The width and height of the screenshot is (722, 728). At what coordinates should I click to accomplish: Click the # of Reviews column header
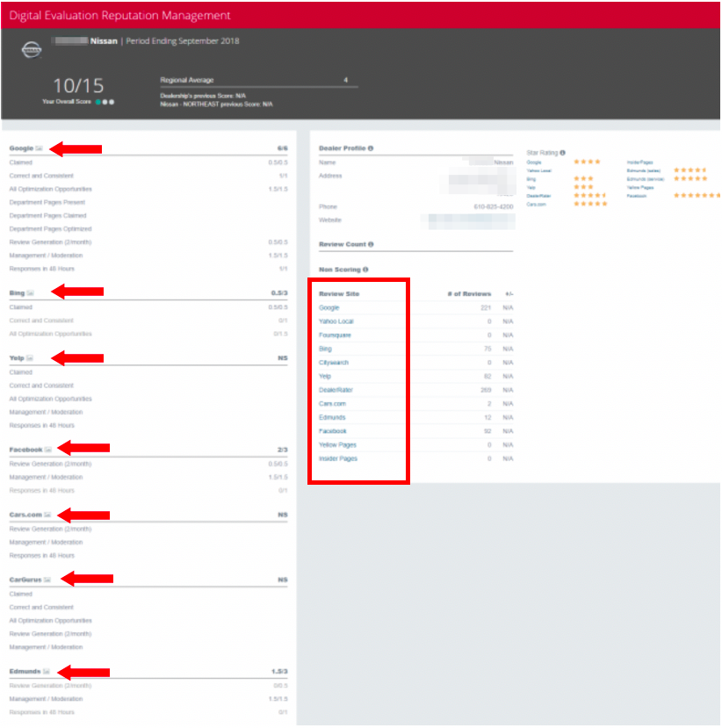click(469, 294)
